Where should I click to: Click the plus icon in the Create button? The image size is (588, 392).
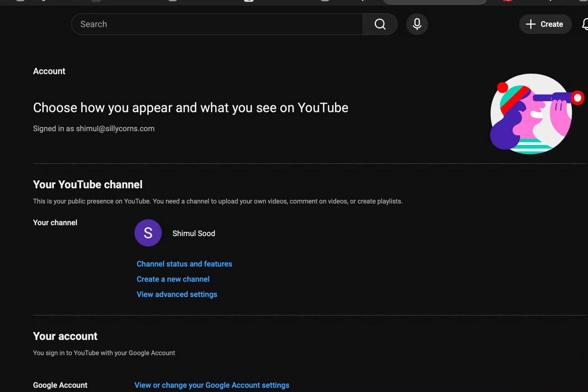tap(531, 24)
